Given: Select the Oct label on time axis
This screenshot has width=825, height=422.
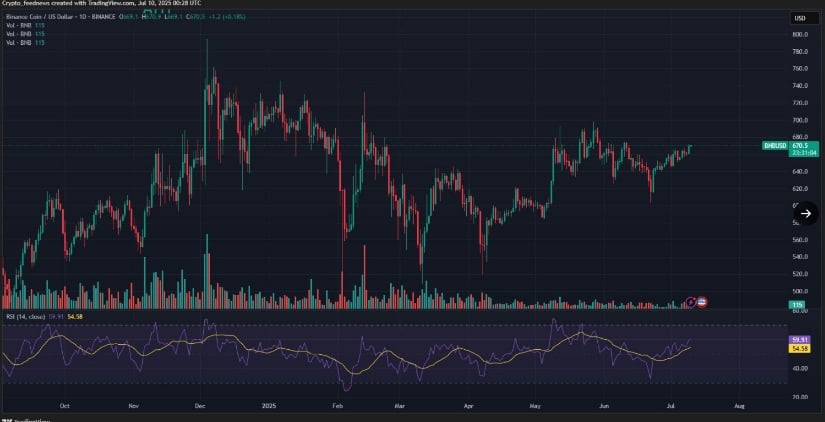Looking at the screenshot, I should point(64,406).
